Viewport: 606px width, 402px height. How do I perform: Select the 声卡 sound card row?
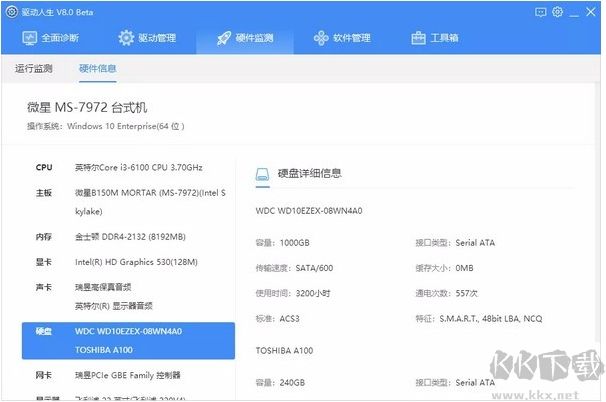[x=128, y=296]
